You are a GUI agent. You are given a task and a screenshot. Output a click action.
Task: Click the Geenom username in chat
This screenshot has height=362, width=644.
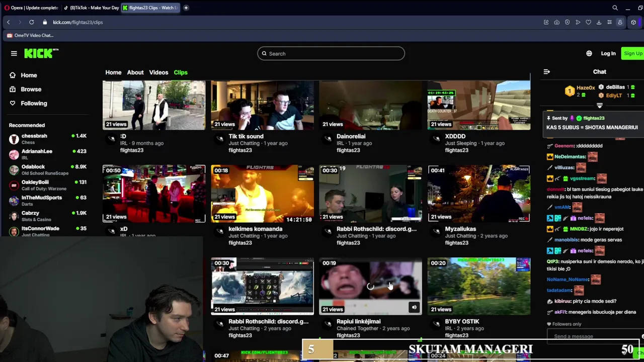[564, 146]
